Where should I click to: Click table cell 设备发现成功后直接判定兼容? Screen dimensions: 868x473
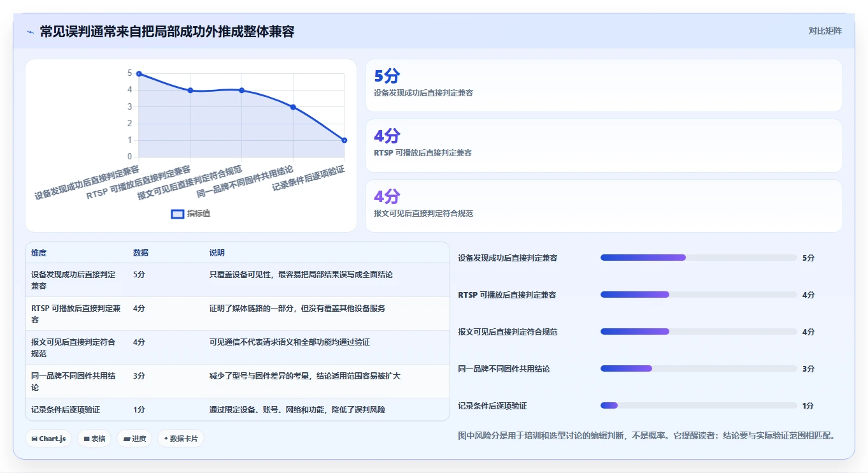(x=76, y=280)
